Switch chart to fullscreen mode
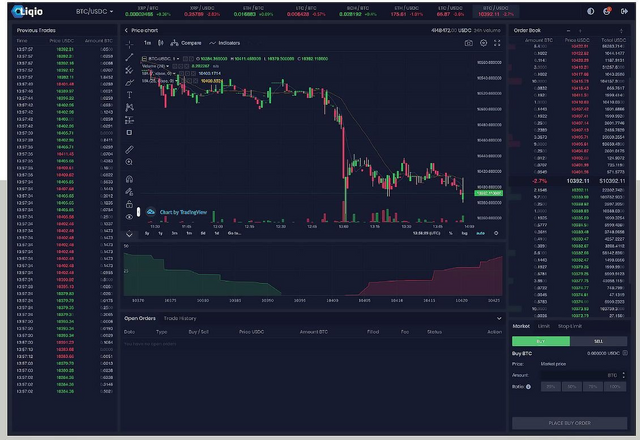Screen dimensions: 640x440 point(497,43)
